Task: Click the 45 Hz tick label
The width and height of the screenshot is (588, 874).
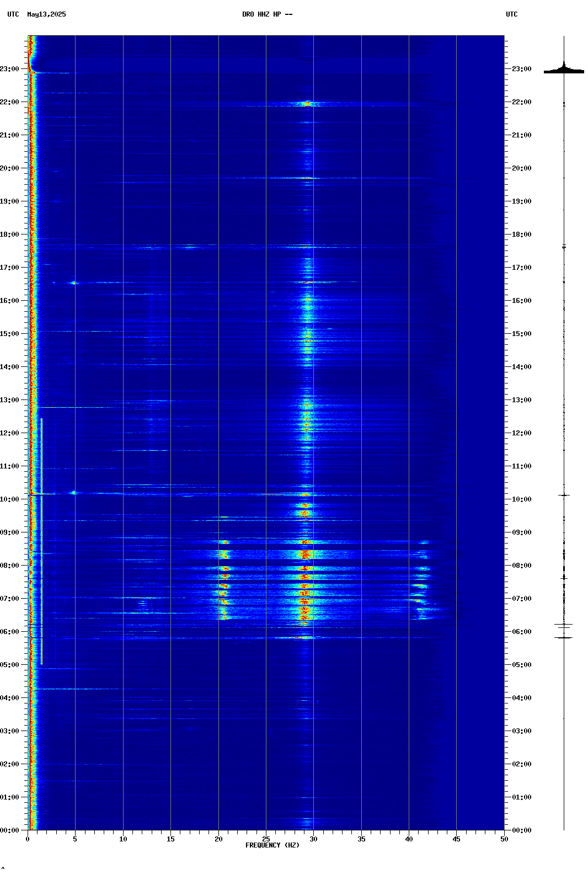Action: pyautogui.click(x=456, y=839)
